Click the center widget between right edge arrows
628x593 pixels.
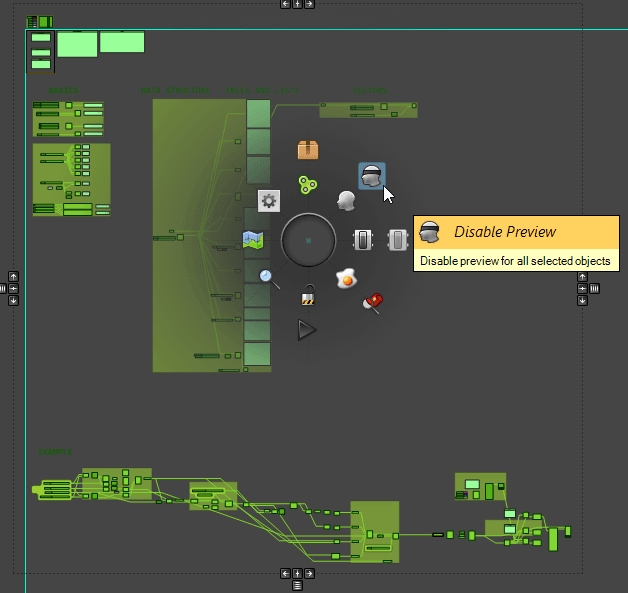pos(582,288)
